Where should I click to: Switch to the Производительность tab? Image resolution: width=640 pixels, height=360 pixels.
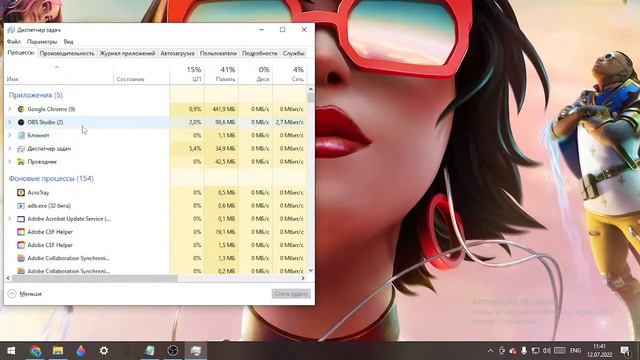pos(67,53)
